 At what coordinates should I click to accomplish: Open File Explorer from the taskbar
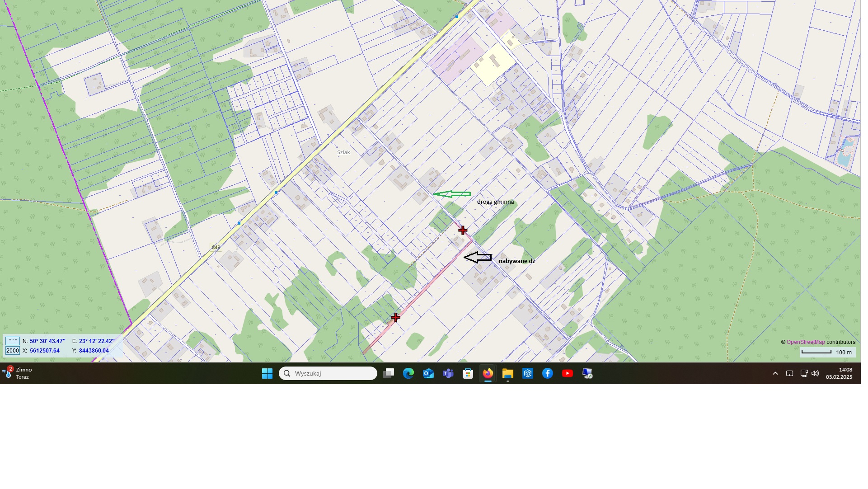pyautogui.click(x=508, y=374)
